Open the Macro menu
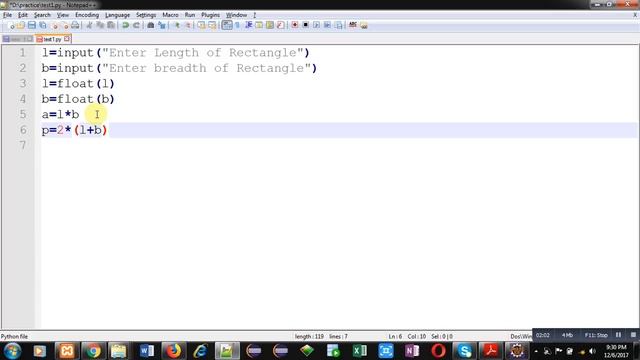 170,15
